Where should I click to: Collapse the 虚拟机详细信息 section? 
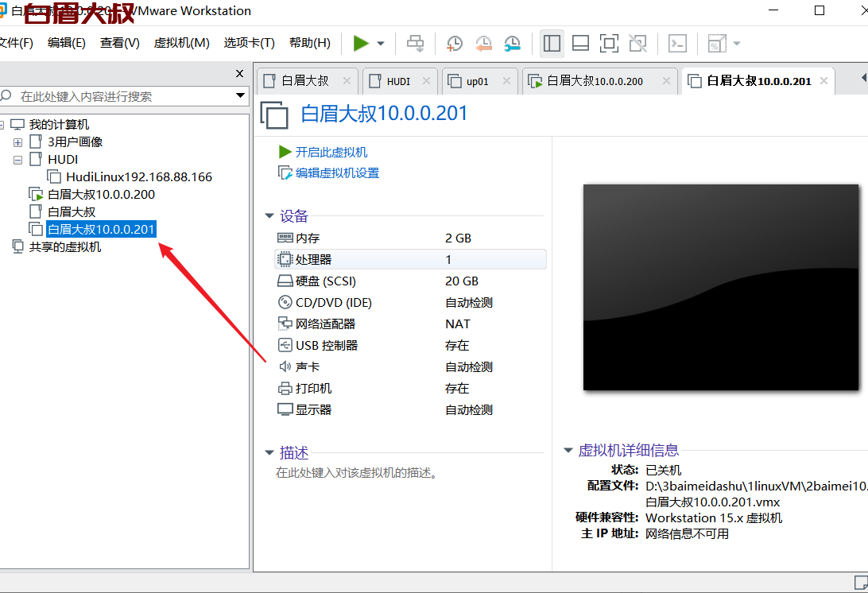tap(568, 450)
